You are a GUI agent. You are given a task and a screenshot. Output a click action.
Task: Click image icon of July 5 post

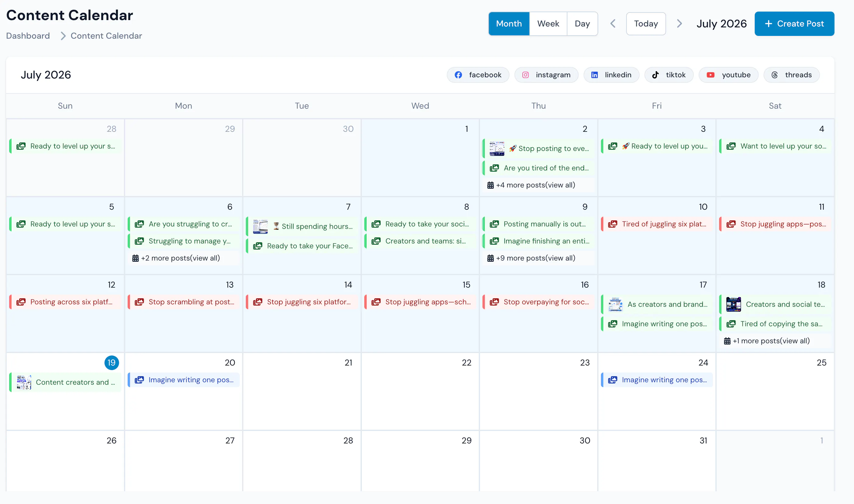(x=21, y=224)
